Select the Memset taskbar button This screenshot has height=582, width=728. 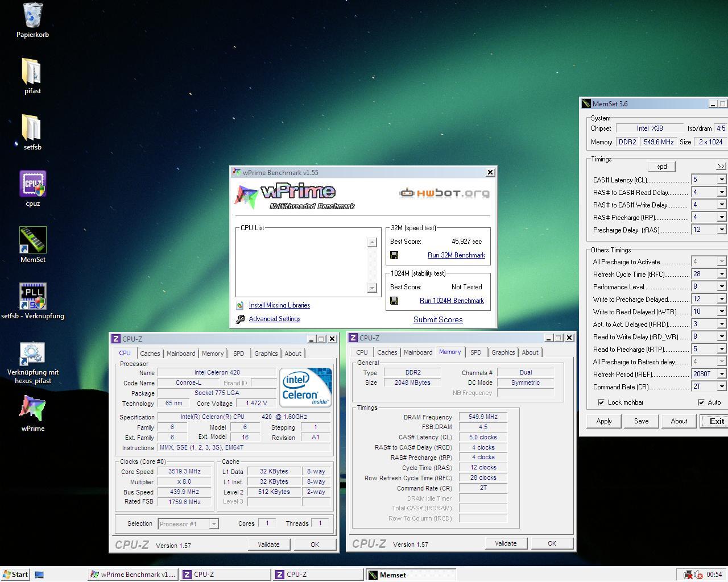pos(410,575)
